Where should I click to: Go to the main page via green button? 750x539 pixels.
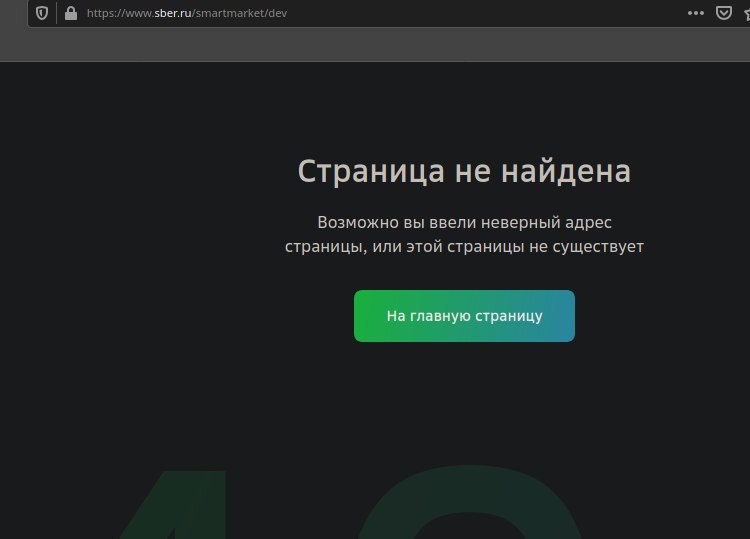pos(464,316)
